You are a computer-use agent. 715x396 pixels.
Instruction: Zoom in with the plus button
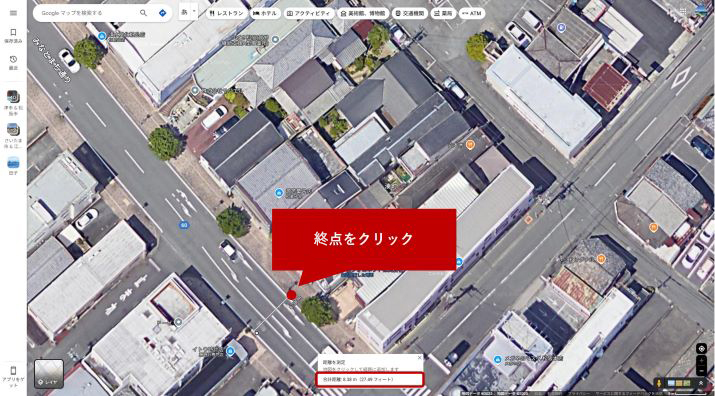[701, 360]
